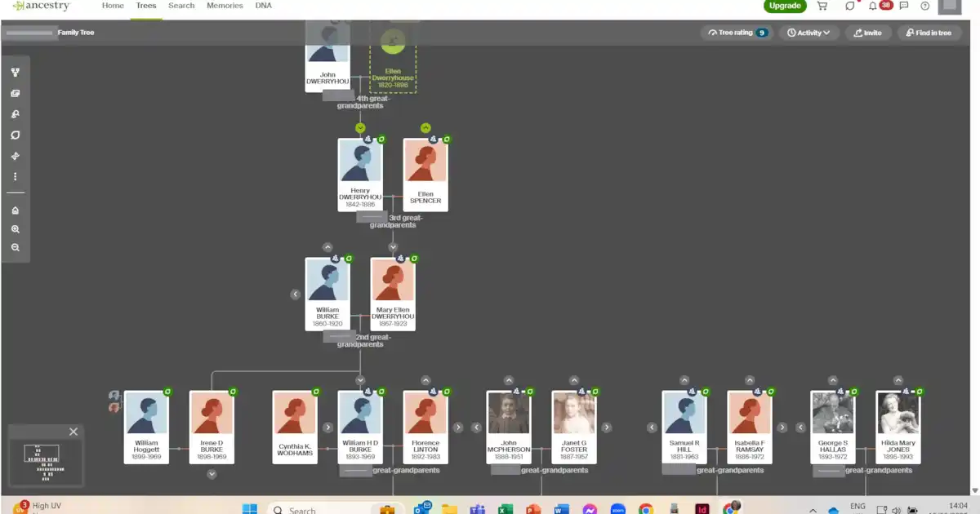Select the tree view icon in sidebar
Screen dimensions: 980x514
[15, 72]
